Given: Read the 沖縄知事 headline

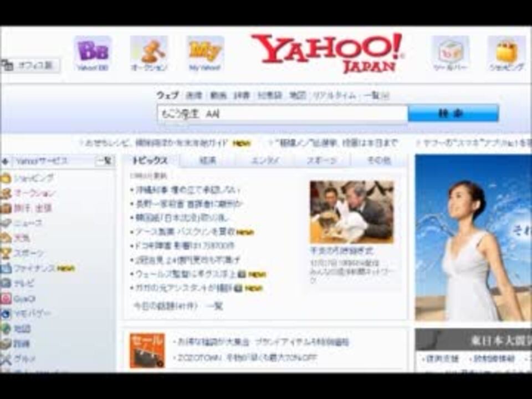Looking at the screenshot, I should [x=188, y=190].
